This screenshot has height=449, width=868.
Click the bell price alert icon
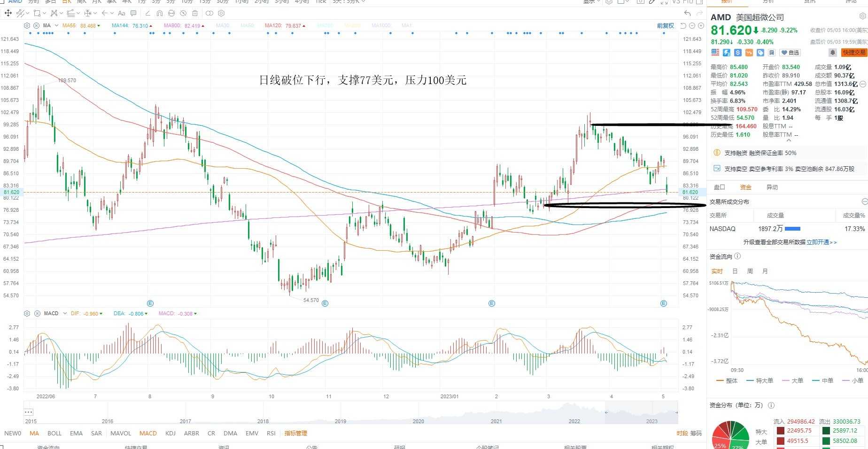click(832, 53)
